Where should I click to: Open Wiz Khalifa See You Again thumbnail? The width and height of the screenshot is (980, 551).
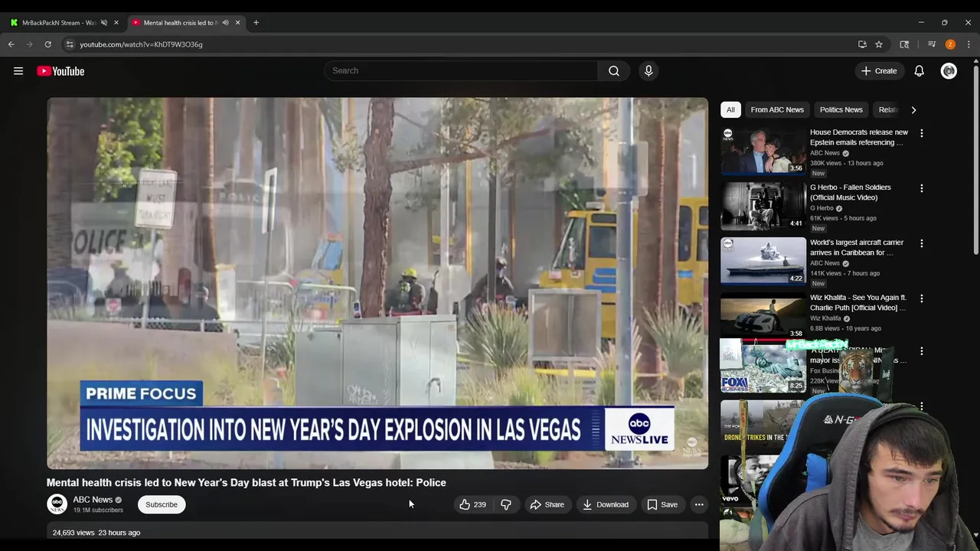(x=763, y=316)
